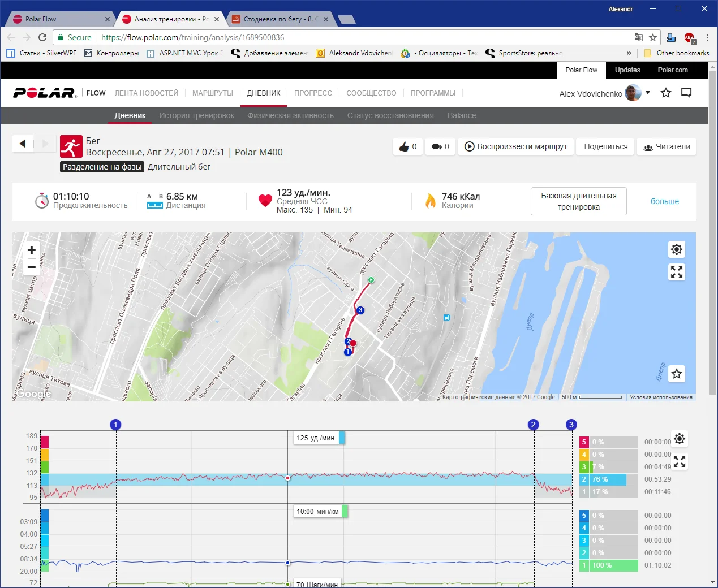Switch to История тренировок tab
This screenshot has width=718, height=588.
pos(196,115)
